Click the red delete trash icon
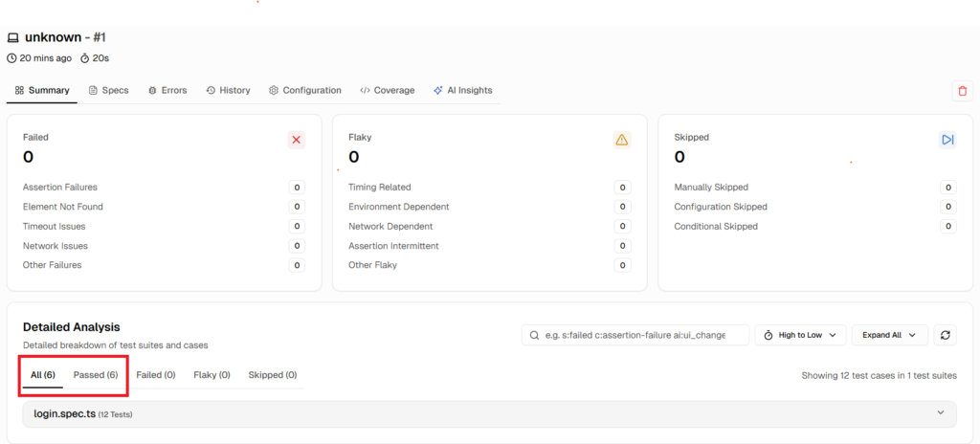This screenshot has height=444, width=980. click(962, 91)
